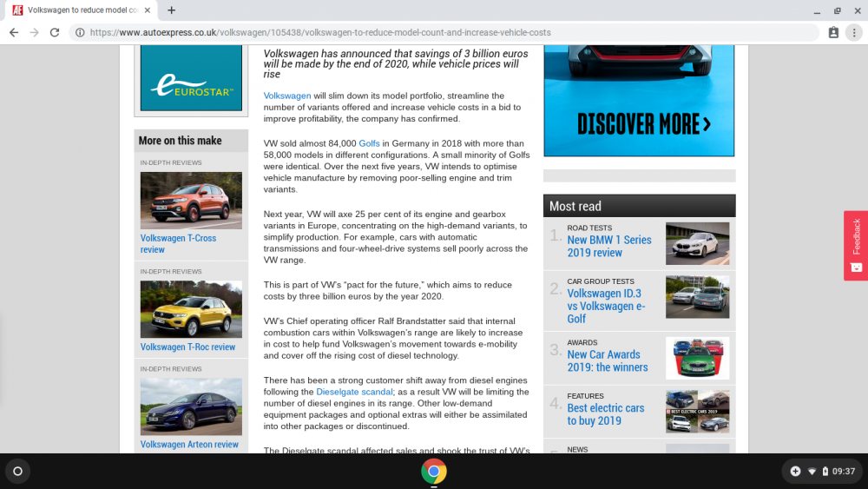The image size is (868, 489).
Task: Click the FEATURES category label
Action: [x=585, y=397]
